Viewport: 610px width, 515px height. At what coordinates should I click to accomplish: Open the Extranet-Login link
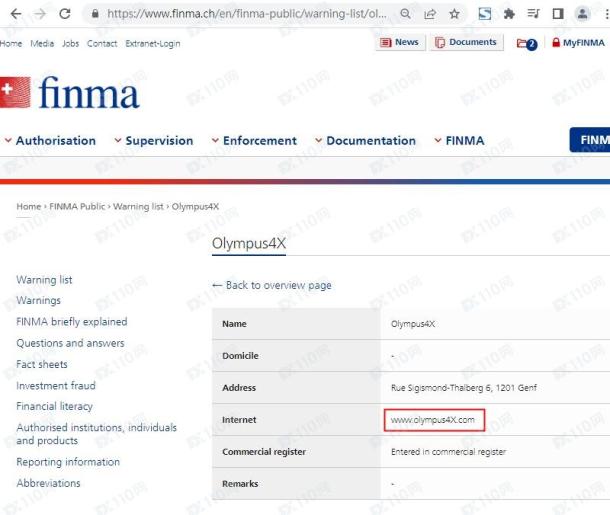(152, 44)
